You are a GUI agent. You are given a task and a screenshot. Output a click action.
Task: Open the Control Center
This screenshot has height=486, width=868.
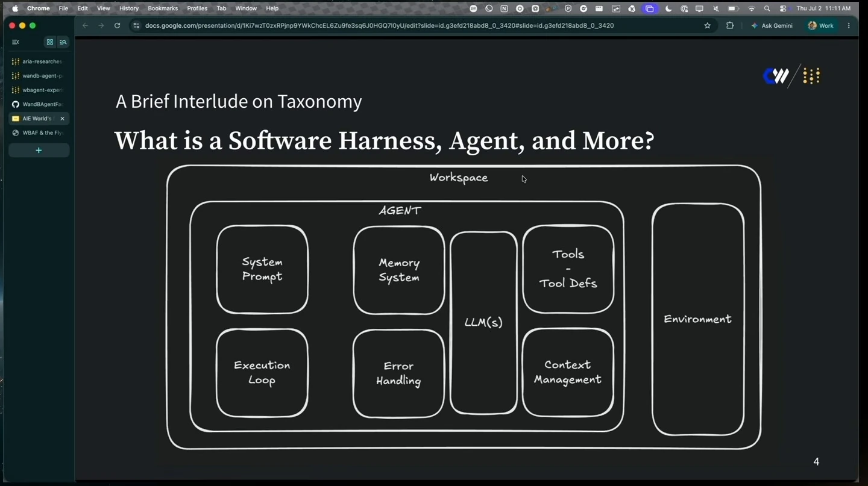coord(783,8)
